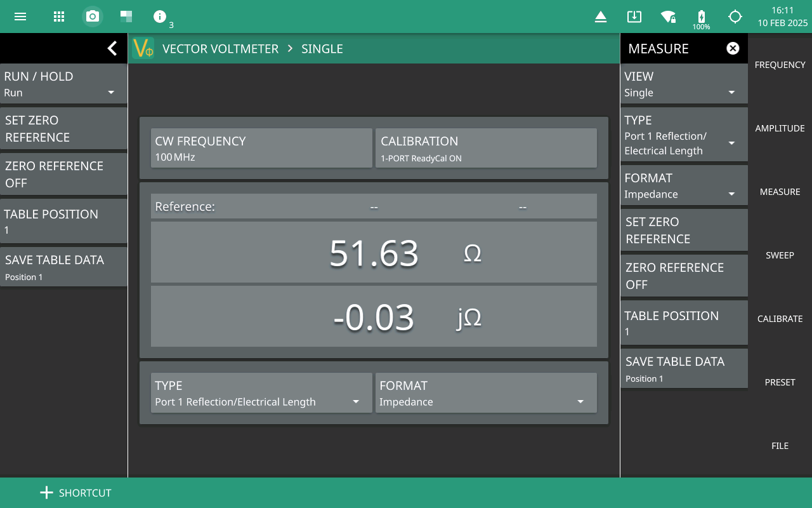Open the apps grid icon
This screenshot has width=812, height=508.
[x=59, y=17]
